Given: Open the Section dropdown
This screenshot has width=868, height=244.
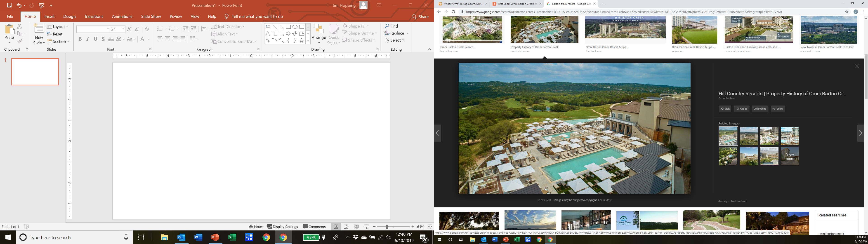Looking at the screenshot, I should [x=58, y=41].
